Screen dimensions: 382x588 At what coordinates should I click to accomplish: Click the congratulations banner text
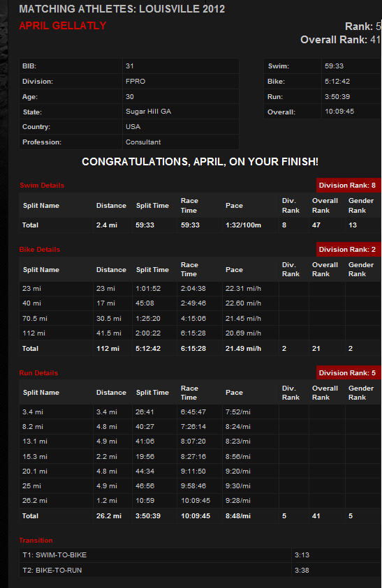200,162
